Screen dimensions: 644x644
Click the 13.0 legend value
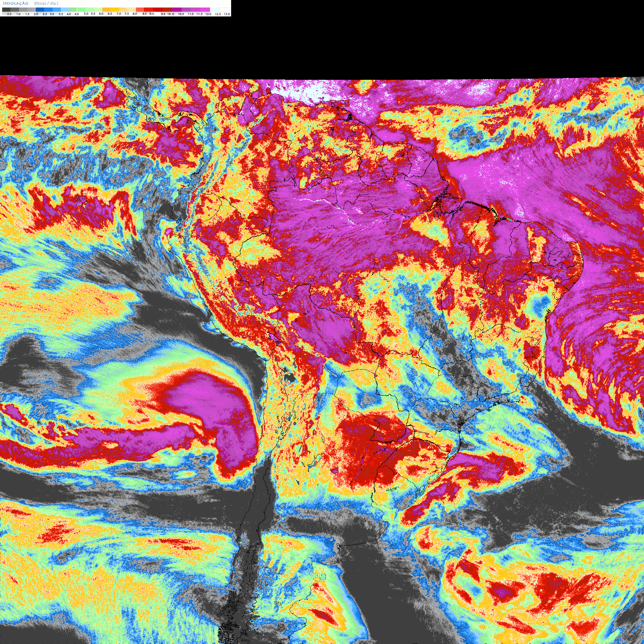pos(227,14)
